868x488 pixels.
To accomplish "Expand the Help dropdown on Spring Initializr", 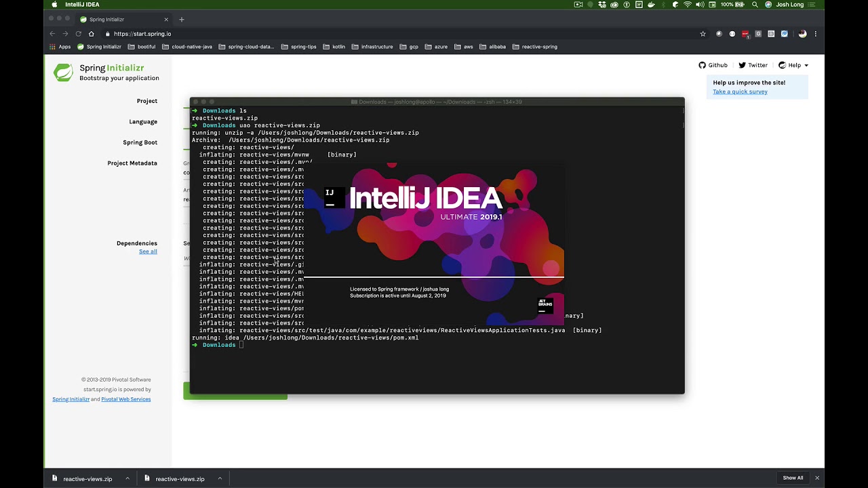I will click(793, 65).
